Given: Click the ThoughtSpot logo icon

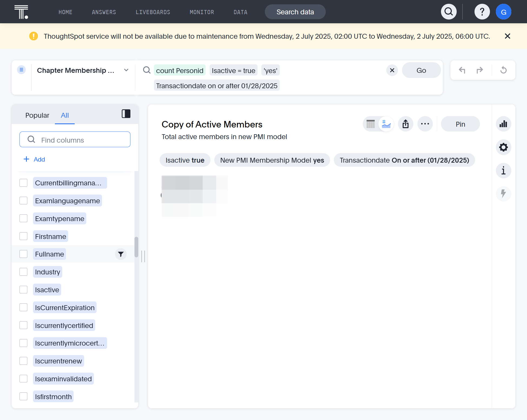Looking at the screenshot, I should coord(21,12).
